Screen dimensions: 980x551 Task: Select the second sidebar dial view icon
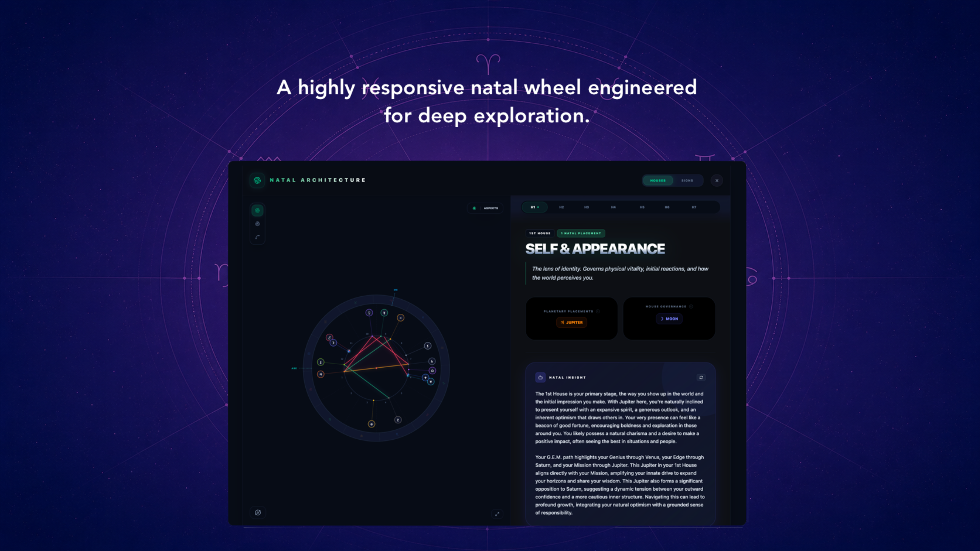257,224
